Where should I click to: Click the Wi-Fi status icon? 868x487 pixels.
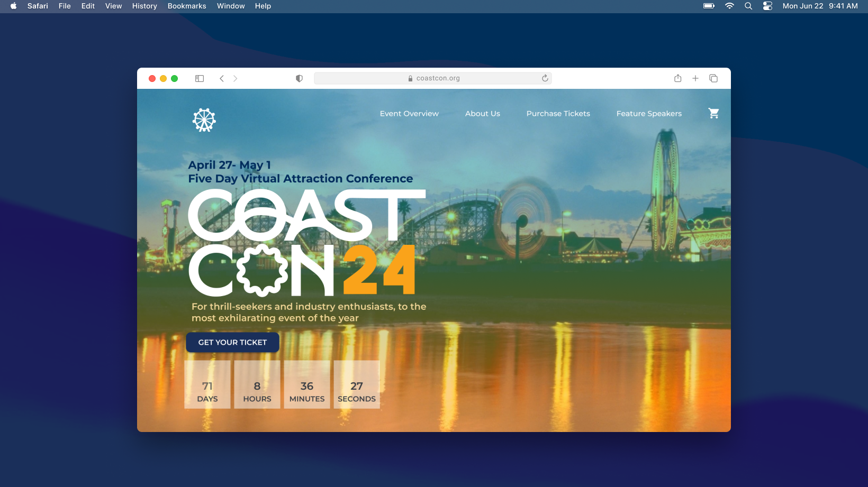point(729,6)
